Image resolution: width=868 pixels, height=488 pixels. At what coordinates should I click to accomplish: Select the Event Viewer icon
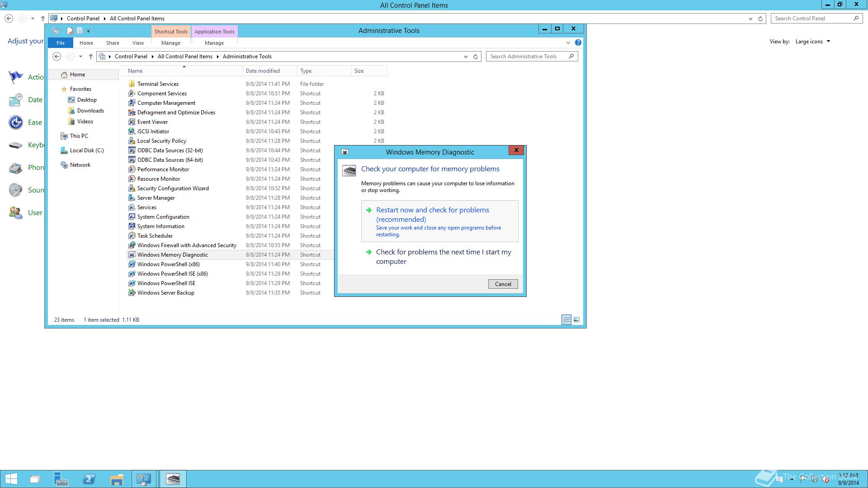132,122
